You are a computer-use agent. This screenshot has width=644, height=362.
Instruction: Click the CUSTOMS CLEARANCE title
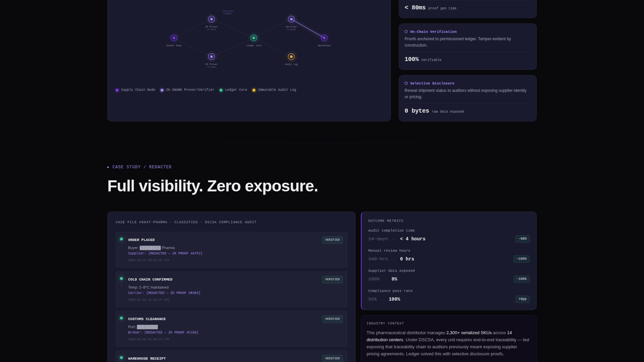(147, 319)
